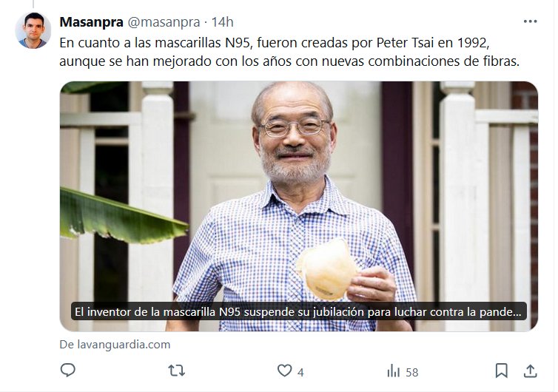Click the N95 mask in the photo
The width and height of the screenshot is (558, 392).
click(x=326, y=270)
